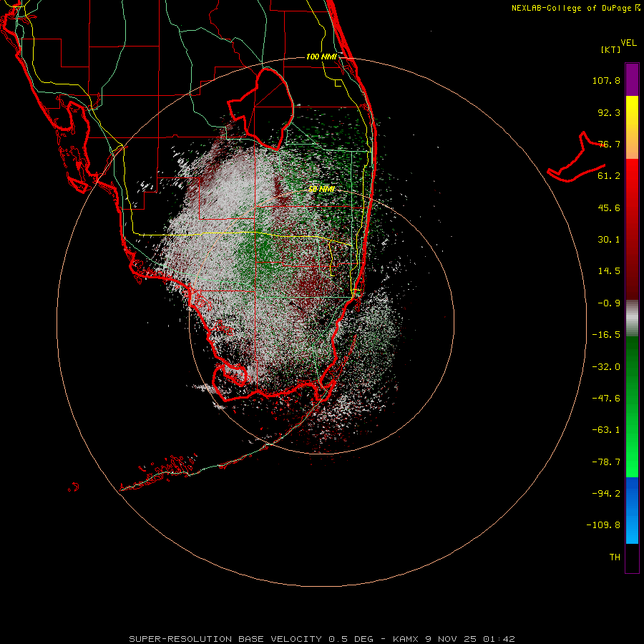Click the VEL legend title

628,43
